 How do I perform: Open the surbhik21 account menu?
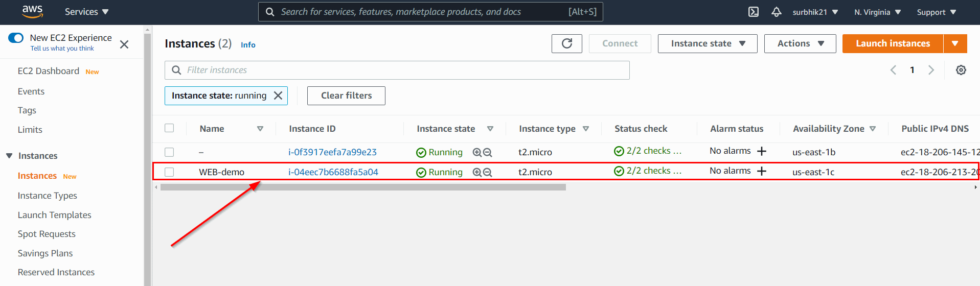(815, 12)
